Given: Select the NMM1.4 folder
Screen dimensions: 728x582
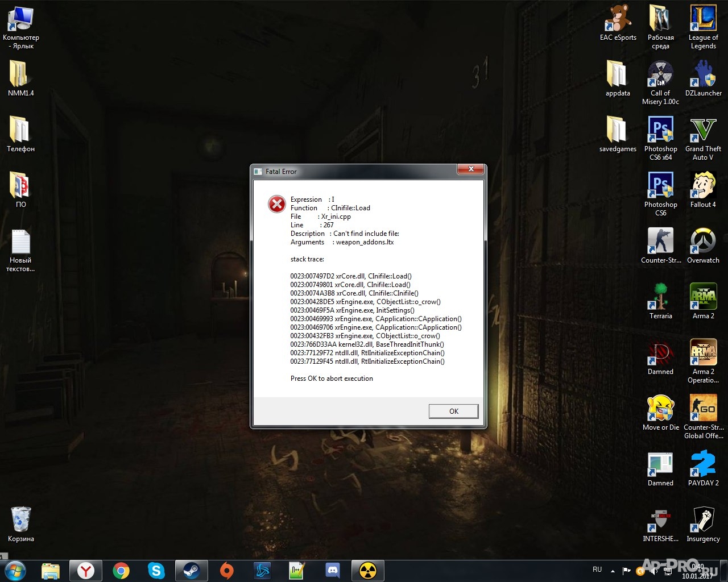Looking at the screenshot, I should tap(21, 78).
